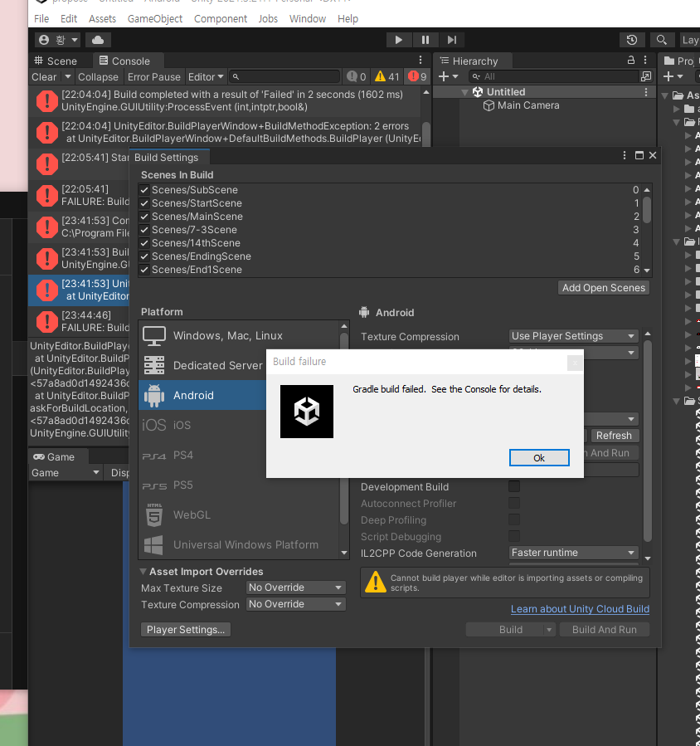The width and height of the screenshot is (700, 746).
Task: Open the Clear button dropdown arrow
Action: [x=68, y=76]
